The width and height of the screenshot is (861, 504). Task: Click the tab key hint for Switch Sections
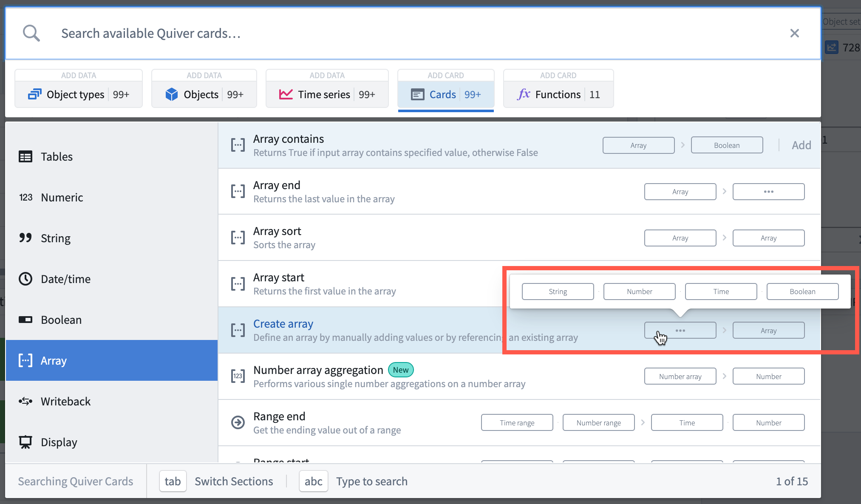(173, 481)
